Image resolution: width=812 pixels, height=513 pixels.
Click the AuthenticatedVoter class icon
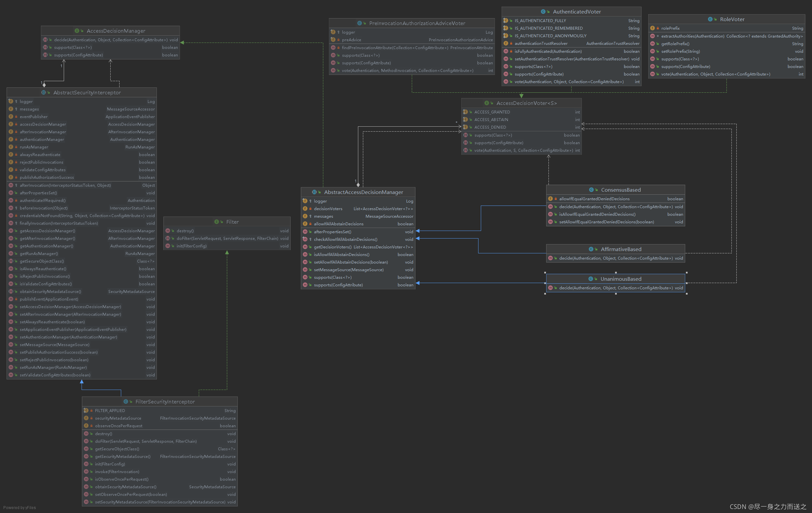point(543,12)
